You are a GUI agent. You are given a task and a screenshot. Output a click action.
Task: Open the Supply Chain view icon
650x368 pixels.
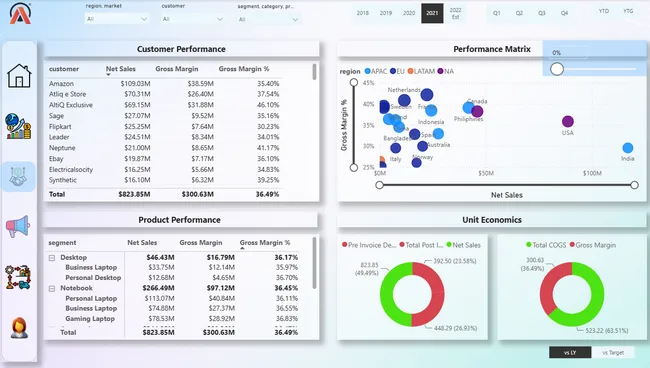[18, 277]
